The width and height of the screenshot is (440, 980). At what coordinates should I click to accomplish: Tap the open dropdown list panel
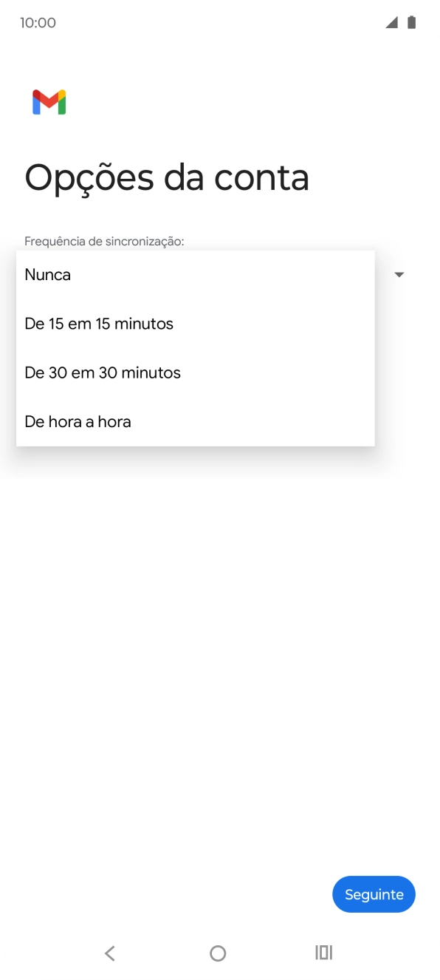(x=195, y=347)
